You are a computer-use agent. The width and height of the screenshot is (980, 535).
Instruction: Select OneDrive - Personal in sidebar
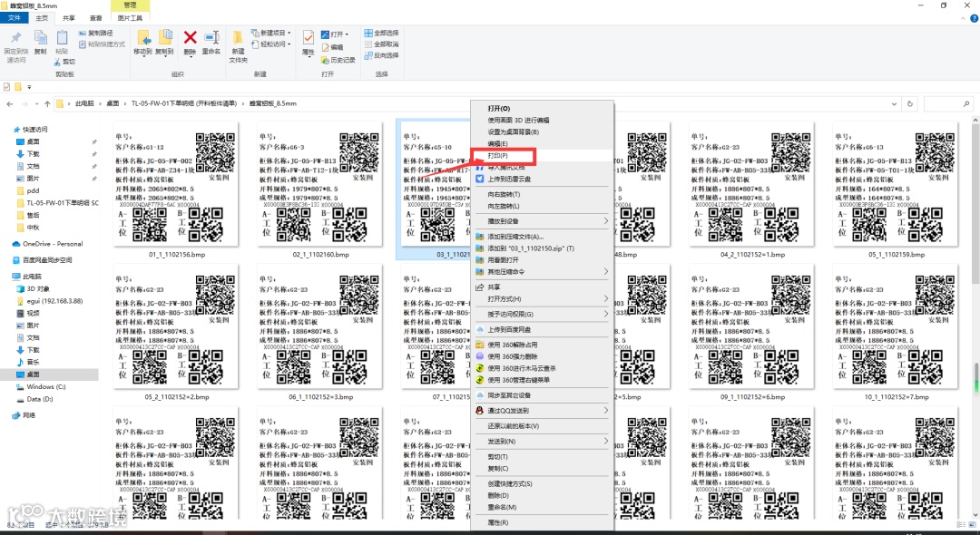click(53, 243)
